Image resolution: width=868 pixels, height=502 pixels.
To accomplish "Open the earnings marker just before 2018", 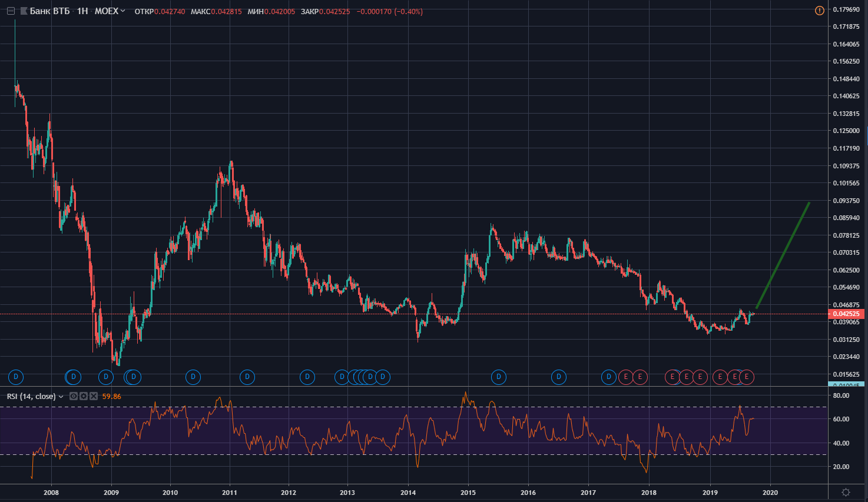I will point(640,377).
